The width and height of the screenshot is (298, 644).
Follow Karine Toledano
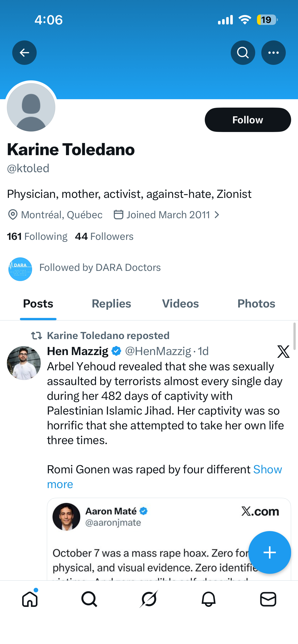coord(248,120)
